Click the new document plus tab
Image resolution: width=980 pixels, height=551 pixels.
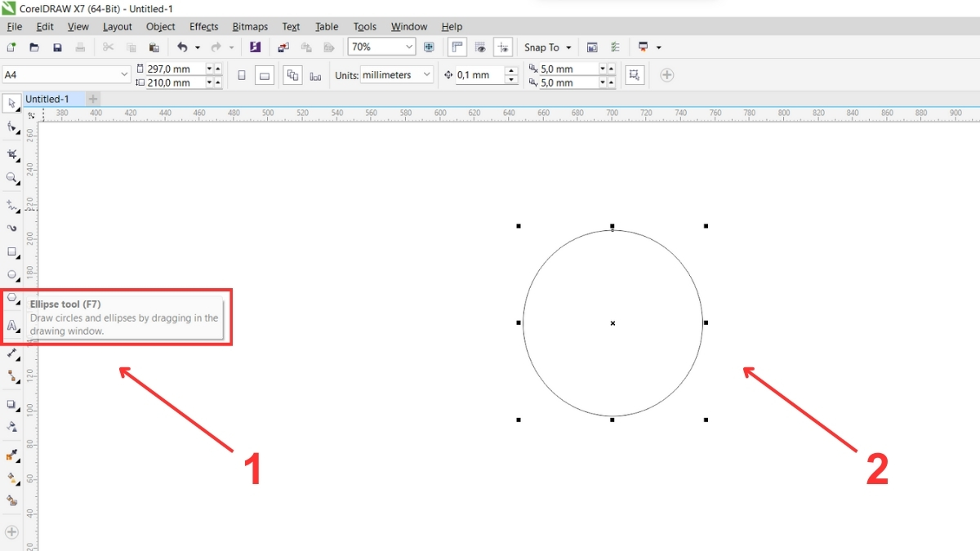93,99
